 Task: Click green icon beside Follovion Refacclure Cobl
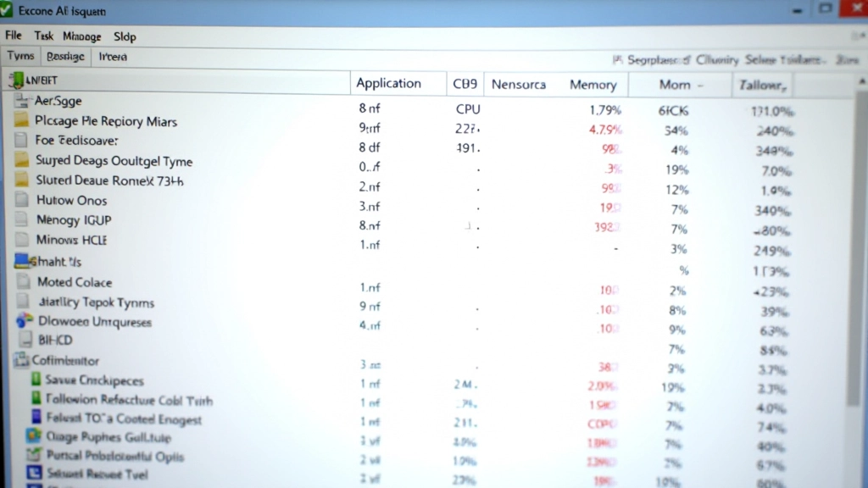tap(36, 398)
